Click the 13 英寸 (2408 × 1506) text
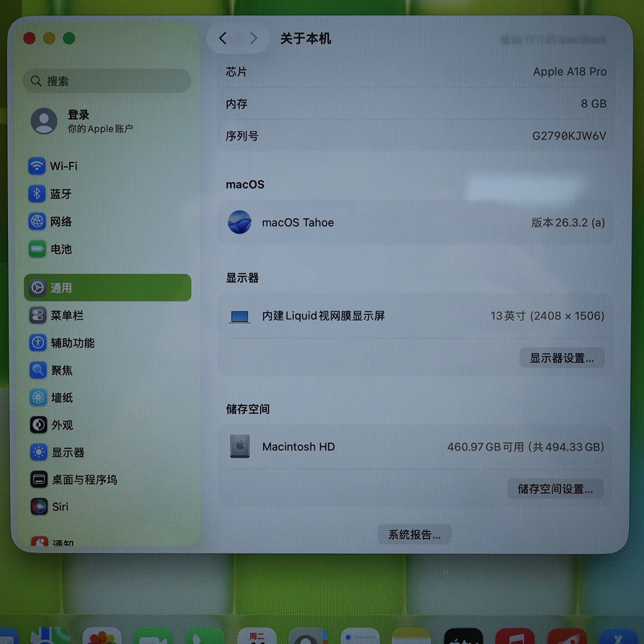Image resolution: width=644 pixels, height=644 pixels. coord(547,315)
